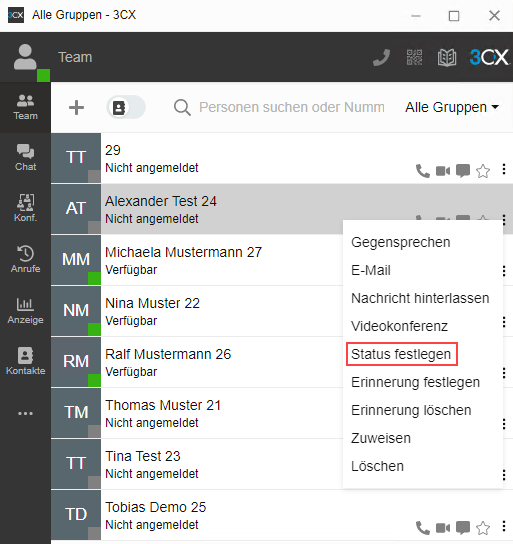The image size is (513, 544).
Task: Click the plus add button
Action: tap(76, 108)
